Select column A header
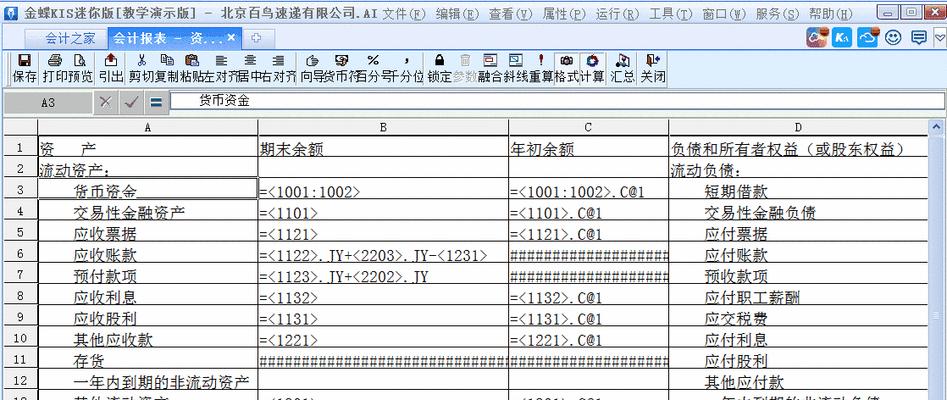The height and width of the screenshot is (400, 947). (148, 127)
